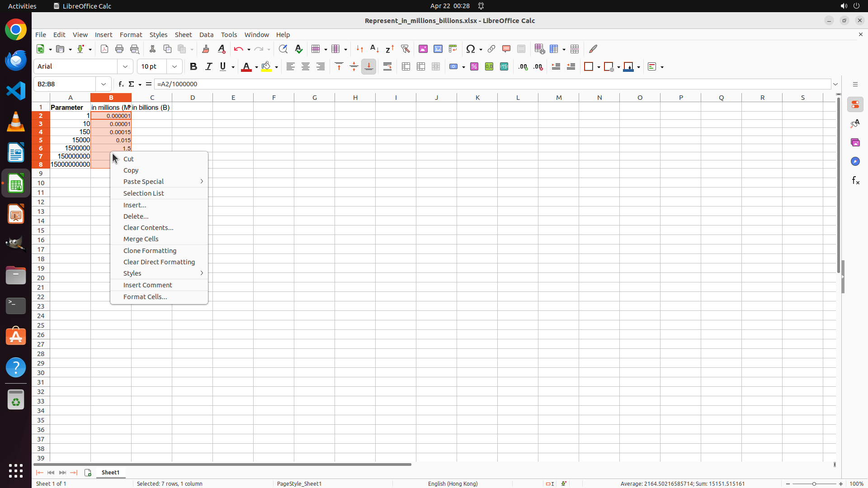Choose Format Cells... from context menu
The image size is (868, 488).
pos(145,297)
